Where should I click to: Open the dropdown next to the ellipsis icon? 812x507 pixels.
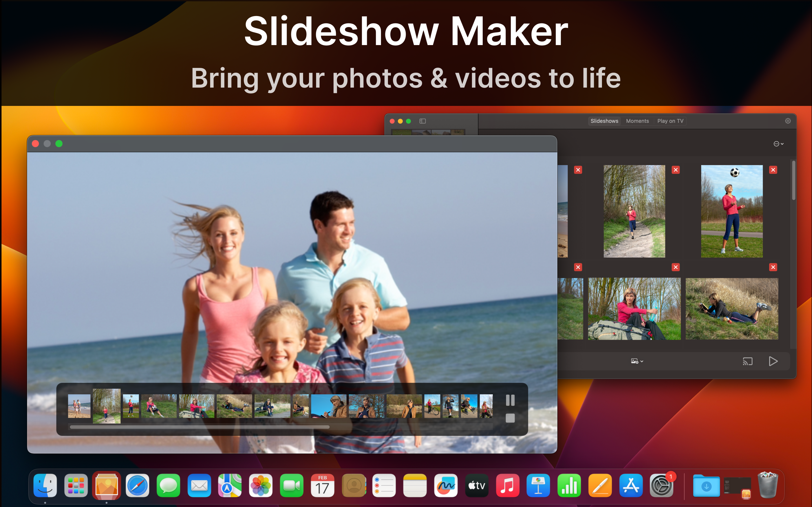782,144
